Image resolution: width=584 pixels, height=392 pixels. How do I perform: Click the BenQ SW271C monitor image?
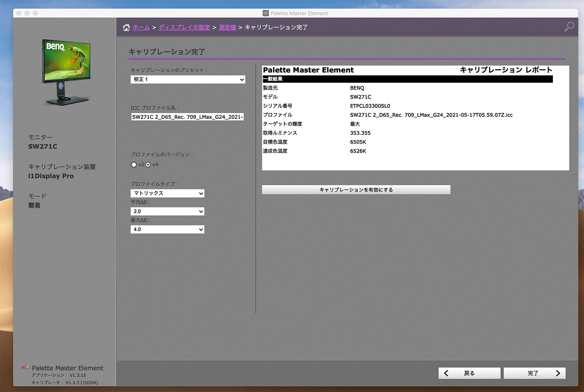coord(67,72)
